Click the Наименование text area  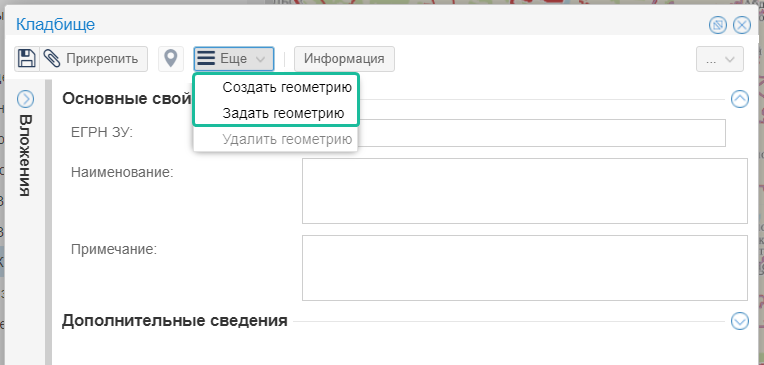[525, 191]
